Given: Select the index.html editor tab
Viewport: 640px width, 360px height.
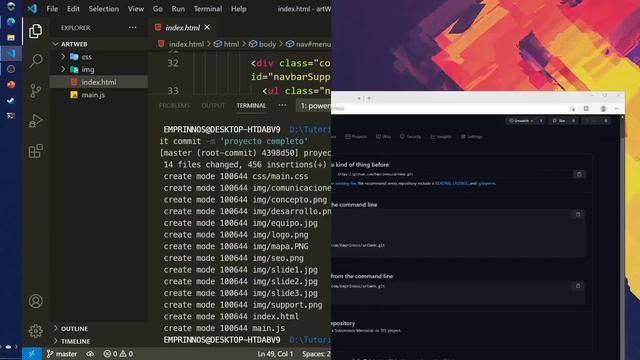Looking at the screenshot, I should point(182,27).
